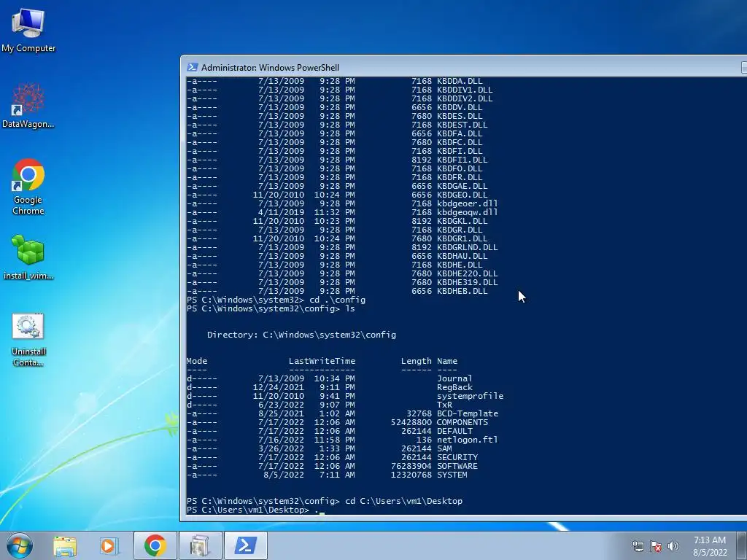
Task: Click the 'cd .\config' command line
Action: [337, 300]
